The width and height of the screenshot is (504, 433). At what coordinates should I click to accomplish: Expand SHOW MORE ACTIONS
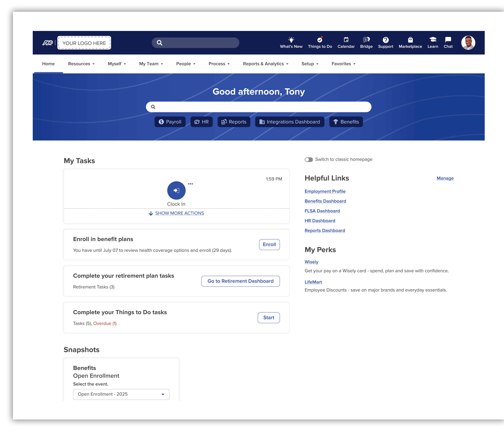pos(179,213)
